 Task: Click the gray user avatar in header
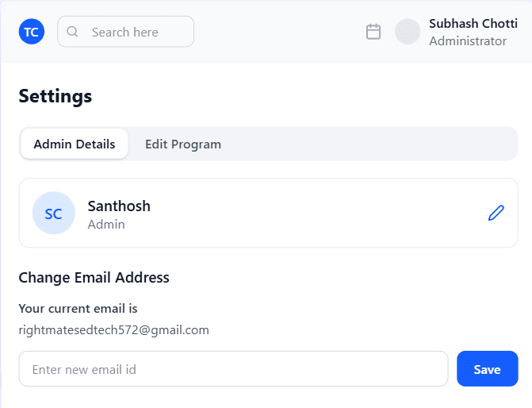(x=408, y=32)
